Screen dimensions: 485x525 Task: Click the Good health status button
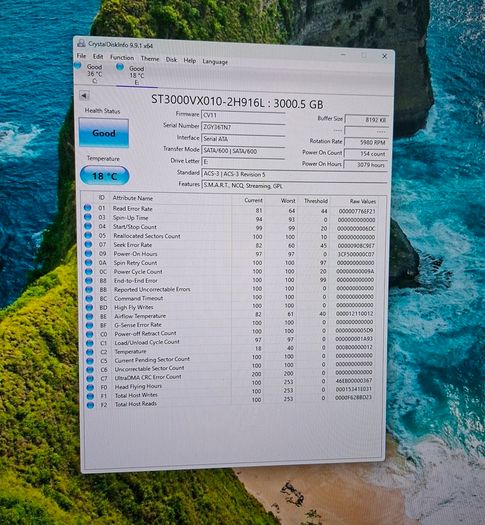point(104,133)
